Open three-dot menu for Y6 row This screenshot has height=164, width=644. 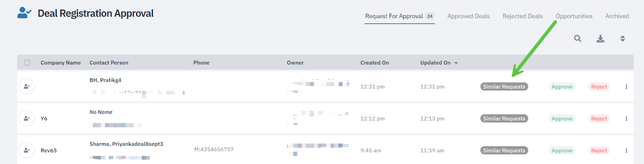coord(626,118)
